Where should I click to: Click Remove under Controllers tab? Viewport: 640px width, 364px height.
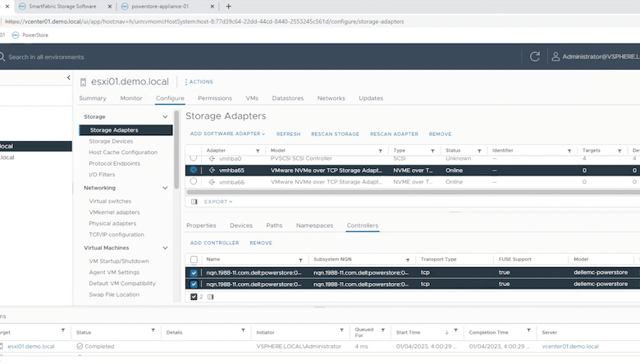tap(261, 243)
